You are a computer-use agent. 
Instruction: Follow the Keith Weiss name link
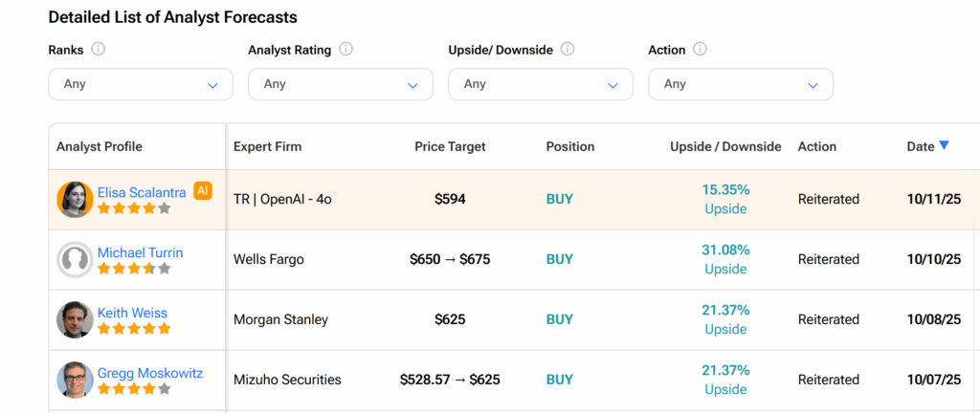click(132, 313)
